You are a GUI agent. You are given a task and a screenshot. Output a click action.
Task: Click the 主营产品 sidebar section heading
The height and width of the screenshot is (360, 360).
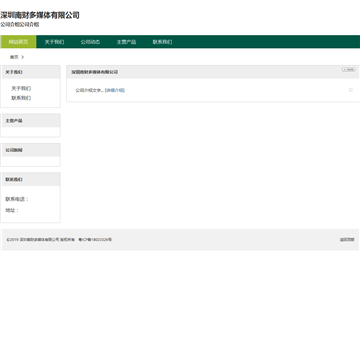(14, 121)
